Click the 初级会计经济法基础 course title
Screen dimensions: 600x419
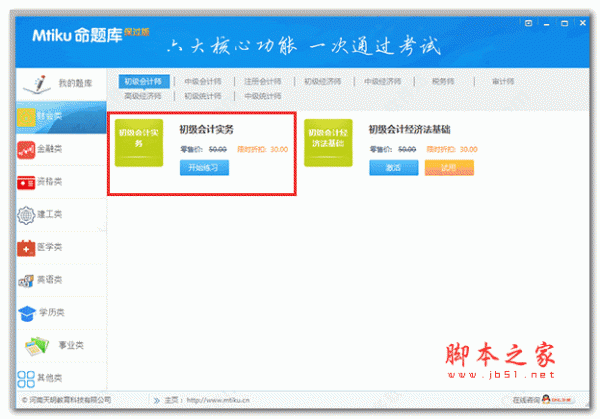click(409, 130)
